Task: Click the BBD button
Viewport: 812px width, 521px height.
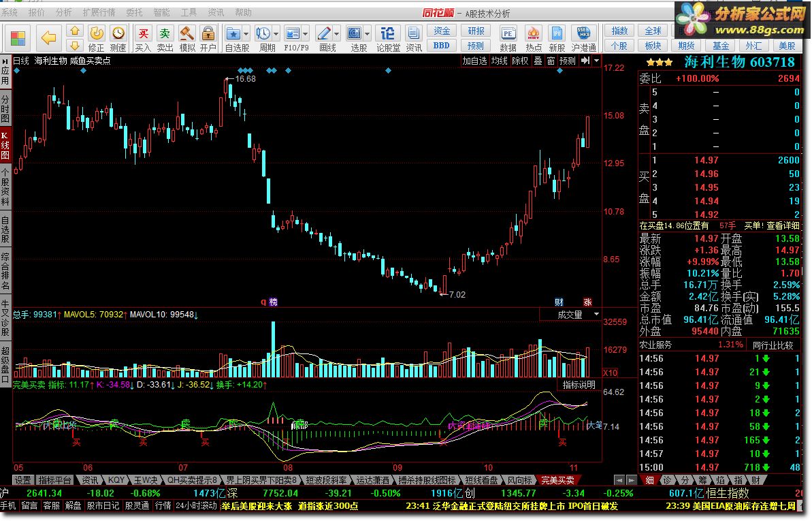Action: point(442,46)
